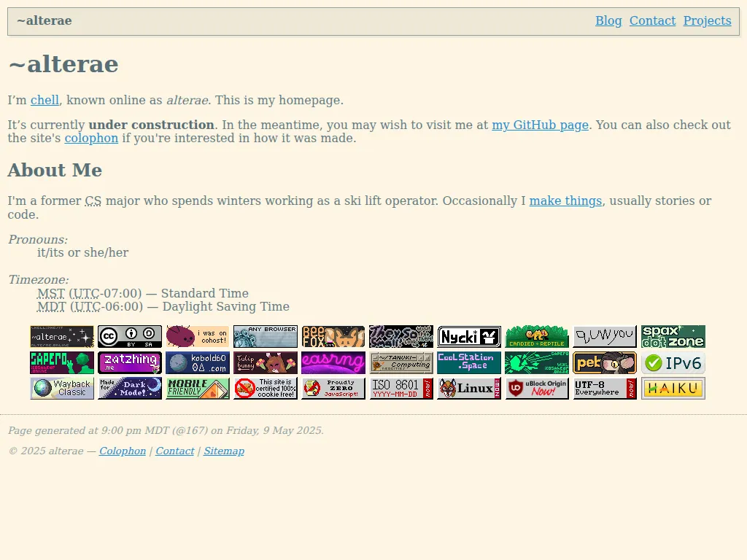Click the kobold60.com badge
Screen dimensions: 747x560
pyautogui.click(x=198, y=362)
